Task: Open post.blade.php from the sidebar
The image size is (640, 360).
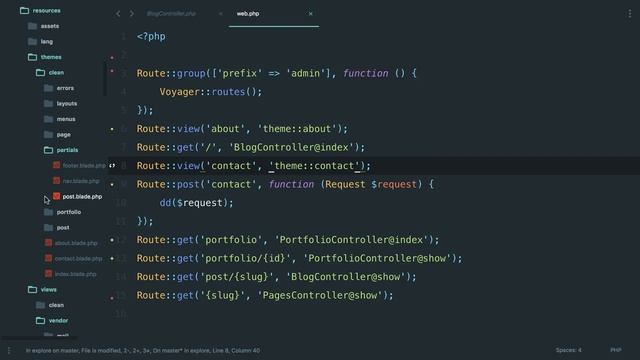Action: (x=82, y=197)
